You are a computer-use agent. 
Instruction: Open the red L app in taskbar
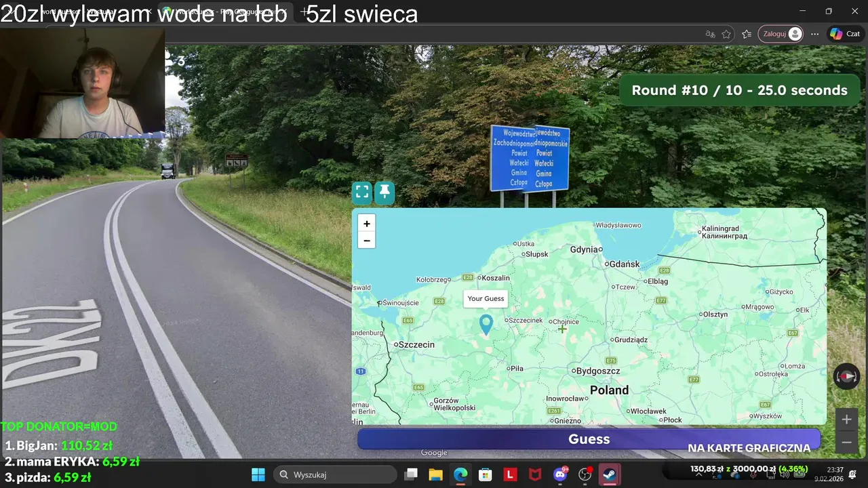click(511, 474)
